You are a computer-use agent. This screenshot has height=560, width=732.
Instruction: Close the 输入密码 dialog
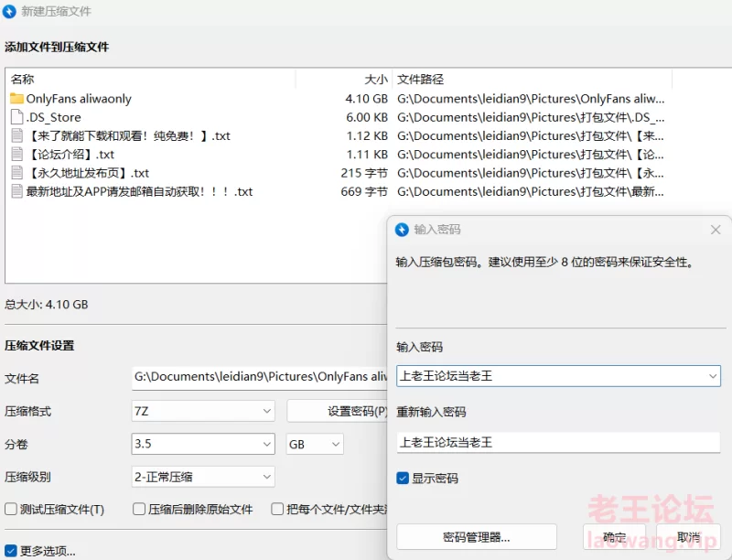coord(716,230)
